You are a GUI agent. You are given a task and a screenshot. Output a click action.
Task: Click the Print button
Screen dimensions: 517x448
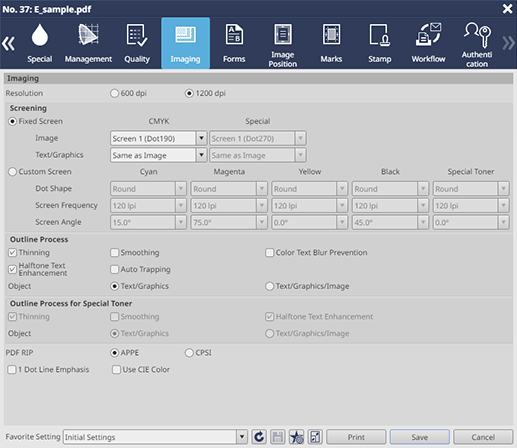point(356,437)
